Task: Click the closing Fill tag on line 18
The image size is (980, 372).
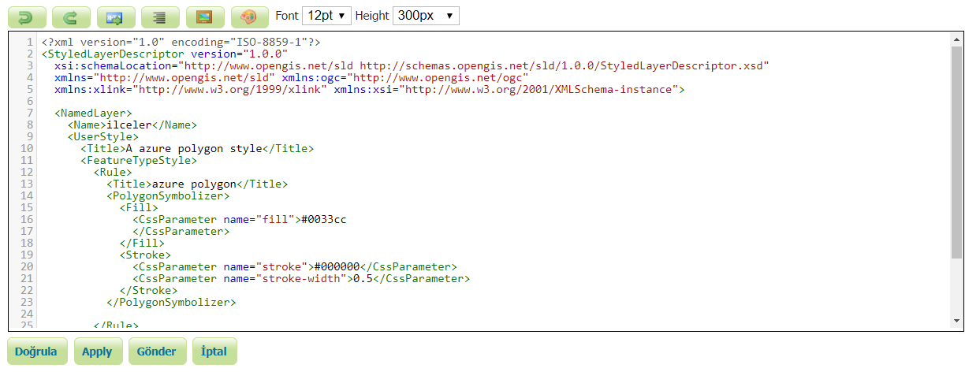Action: click(x=142, y=243)
